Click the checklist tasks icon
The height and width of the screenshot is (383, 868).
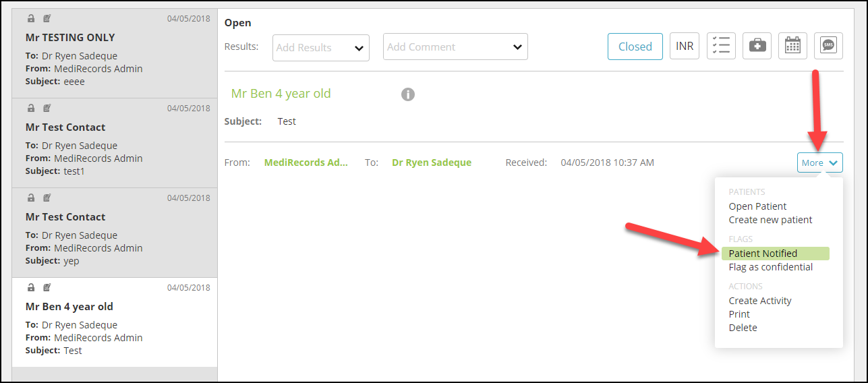point(721,46)
